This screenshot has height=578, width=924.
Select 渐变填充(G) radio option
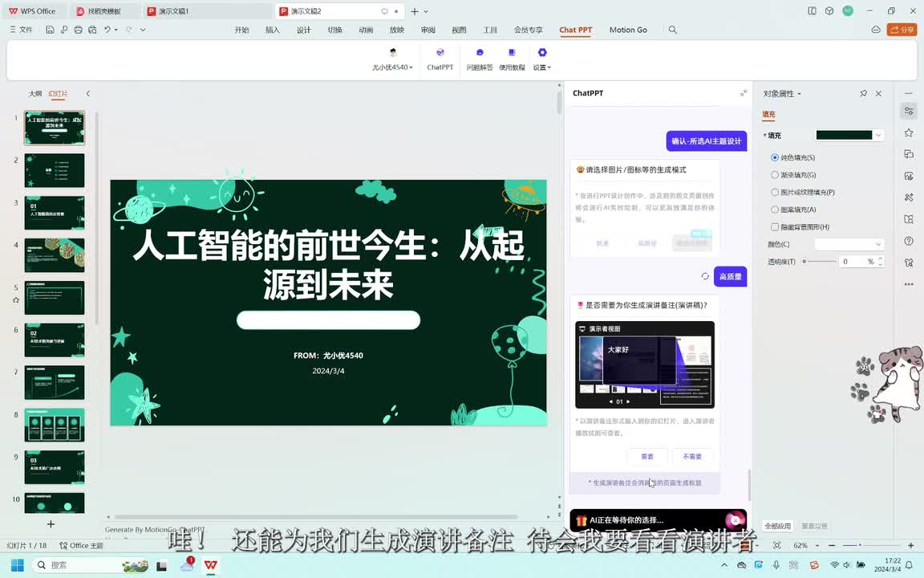[x=775, y=175]
